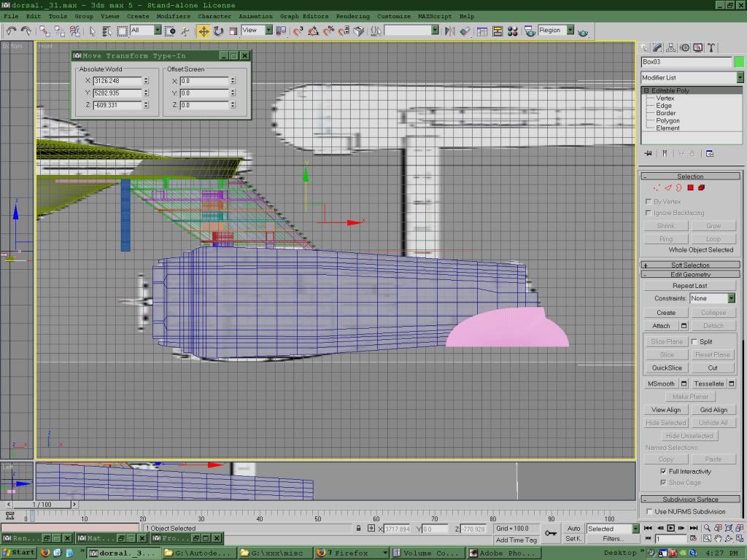The height and width of the screenshot is (560, 747).
Task: Click the Tessellate button
Action: [x=708, y=384]
